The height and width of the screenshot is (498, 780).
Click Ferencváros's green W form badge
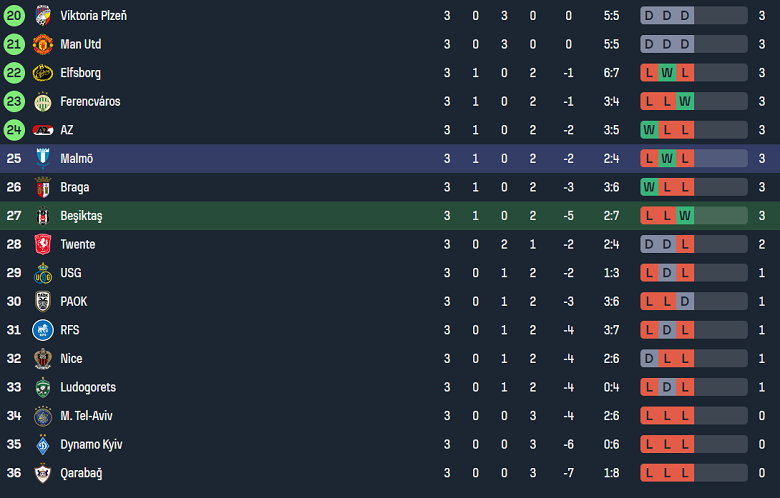tap(685, 101)
